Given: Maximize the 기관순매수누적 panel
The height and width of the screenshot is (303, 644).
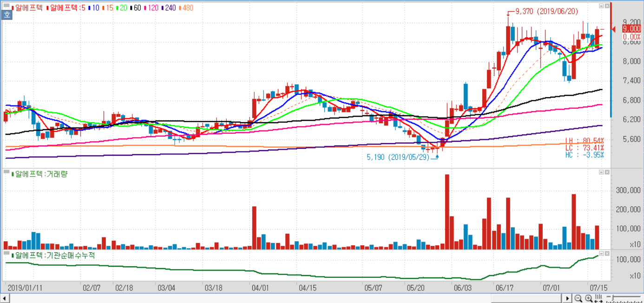Looking at the screenshot, I should [601, 253].
